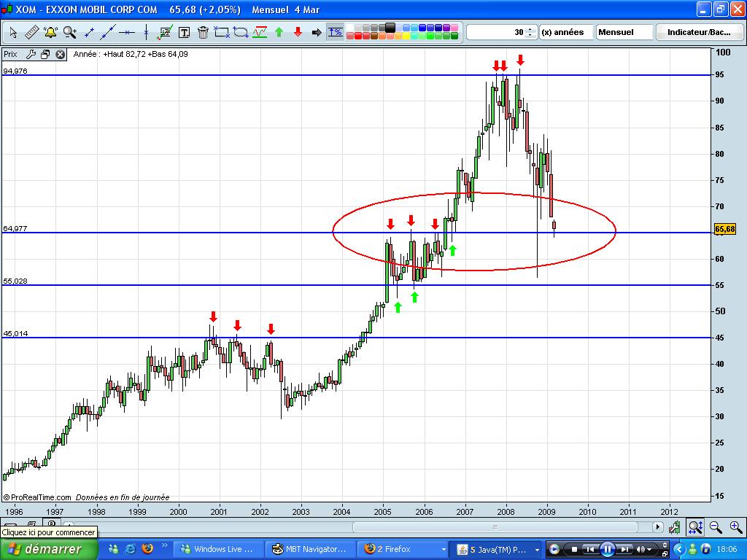Screen dimensions: 747x560
Task: Stop playback in media player toolbar
Action: pyautogui.click(x=575, y=550)
